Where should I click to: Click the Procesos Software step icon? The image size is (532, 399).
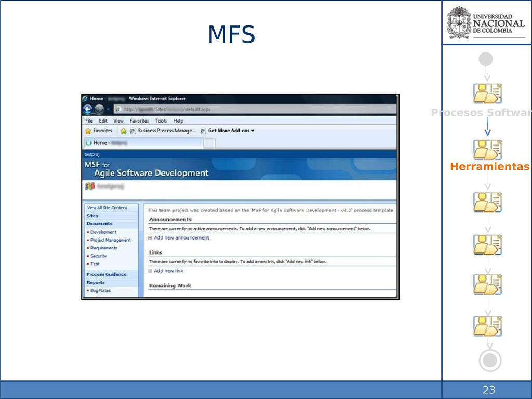pos(487,94)
